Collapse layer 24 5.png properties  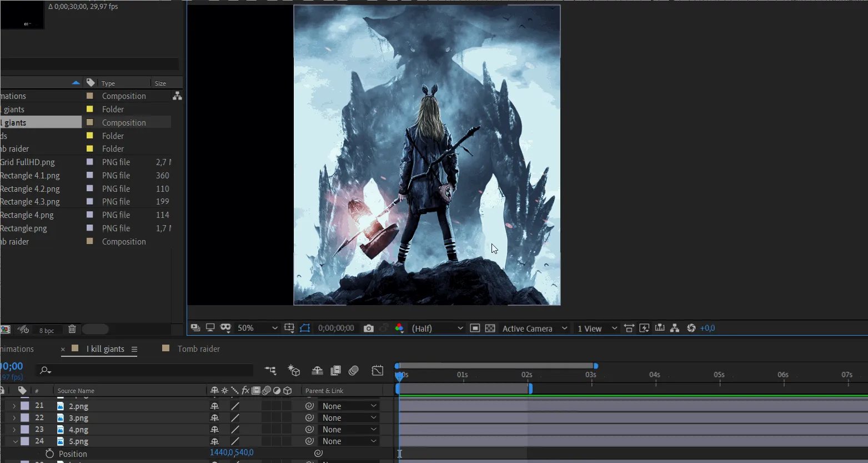click(15, 441)
